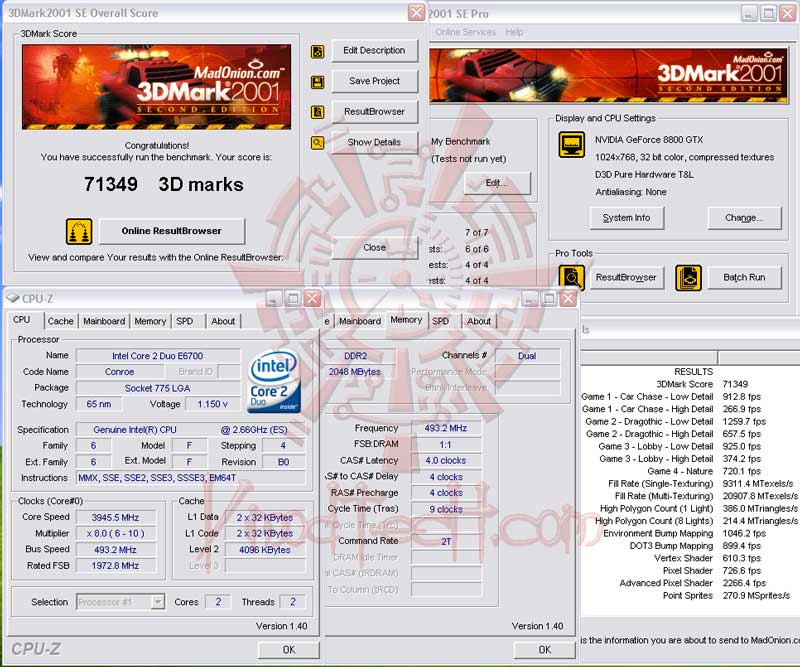The height and width of the screenshot is (667, 800).
Task: Click the Level 2 cache 4096 KBytes value
Action: point(265,550)
